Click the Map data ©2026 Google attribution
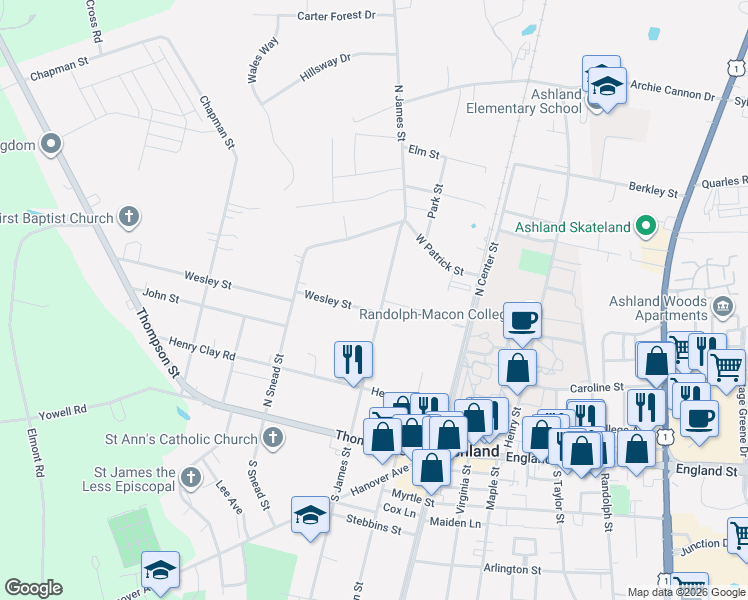 [687, 592]
